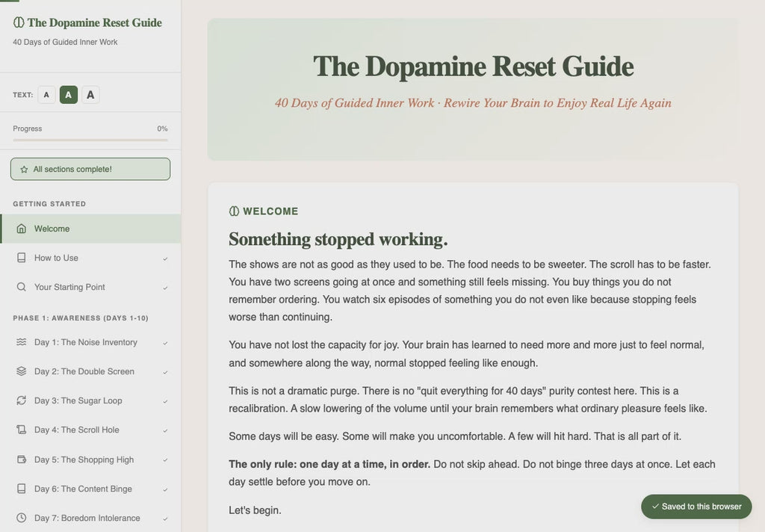Image resolution: width=765 pixels, height=532 pixels.
Task: Click the progress bar track
Action: [90, 140]
